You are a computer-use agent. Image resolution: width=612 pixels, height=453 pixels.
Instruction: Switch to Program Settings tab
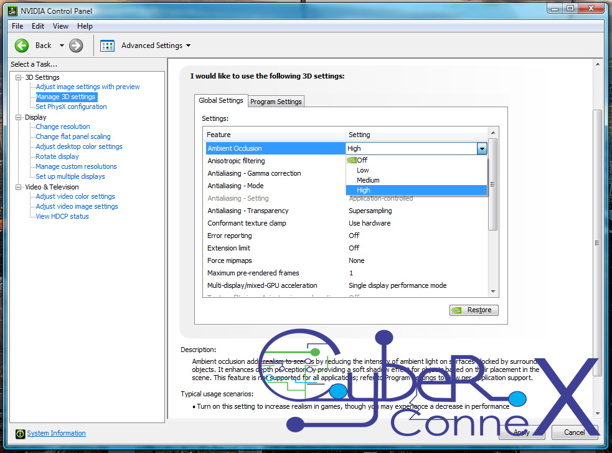click(276, 101)
